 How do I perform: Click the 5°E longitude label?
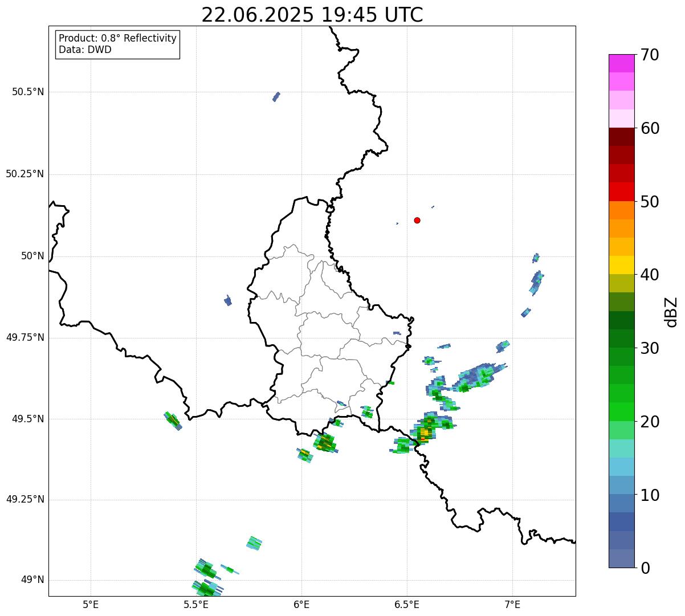pyautogui.click(x=91, y=604)
